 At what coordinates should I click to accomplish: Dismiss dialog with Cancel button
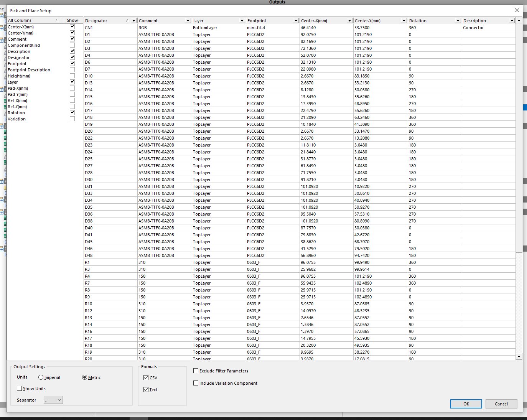(501, 404)
